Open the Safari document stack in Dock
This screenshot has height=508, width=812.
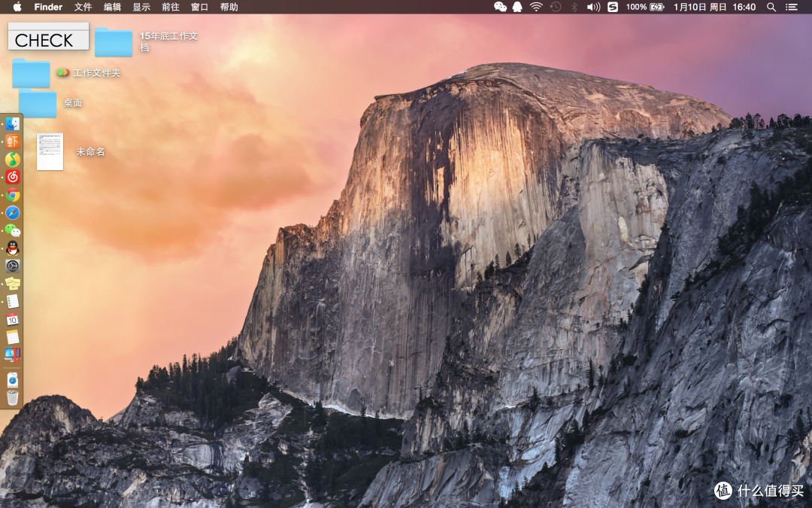(13, 380)
